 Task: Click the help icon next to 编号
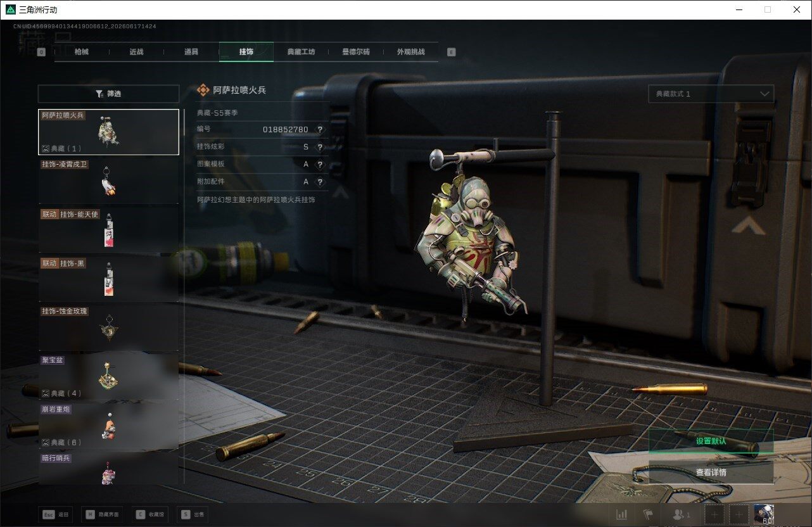pos(320,129)
